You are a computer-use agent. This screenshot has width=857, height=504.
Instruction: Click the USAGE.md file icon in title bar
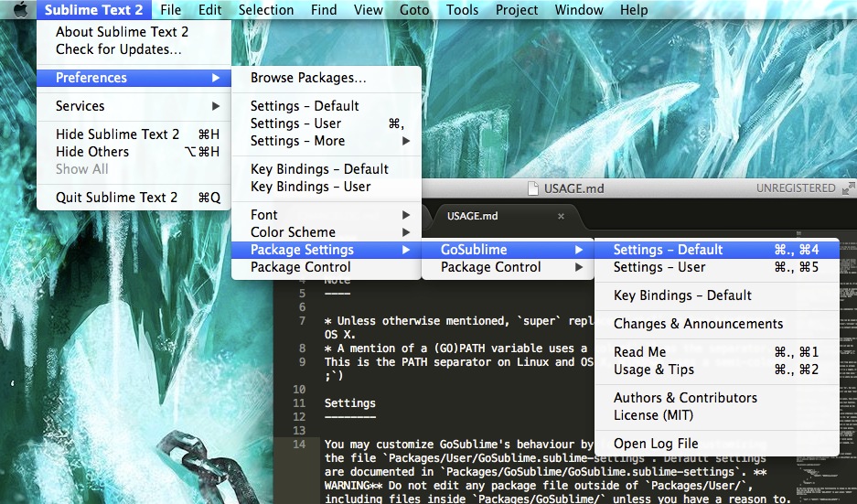(x=534, y=188)
